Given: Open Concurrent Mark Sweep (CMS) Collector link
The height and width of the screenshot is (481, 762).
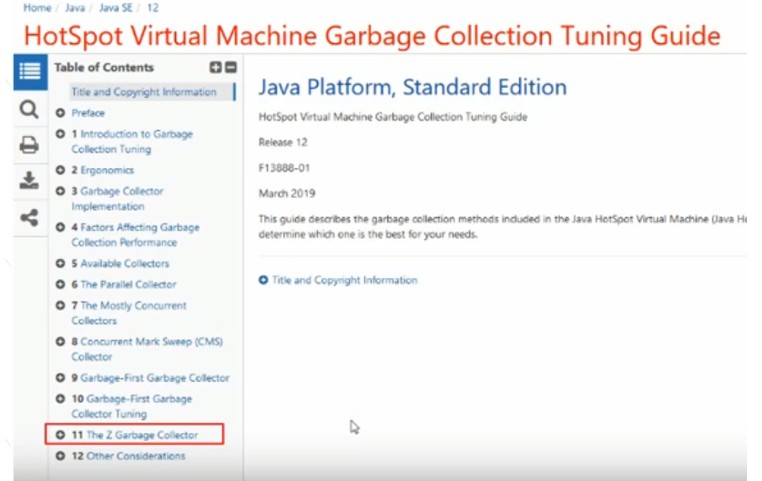Looking at the screenshot, I should tap(147, 349).
